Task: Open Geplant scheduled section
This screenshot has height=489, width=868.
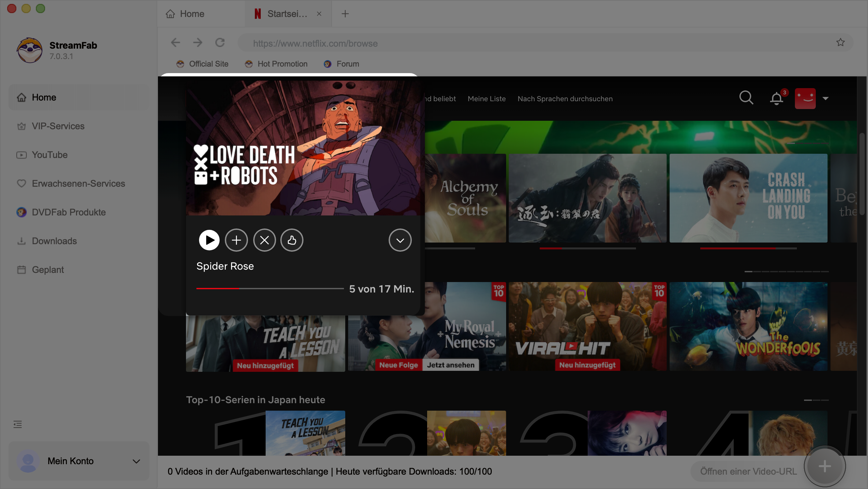Action: tap(79, 270)
